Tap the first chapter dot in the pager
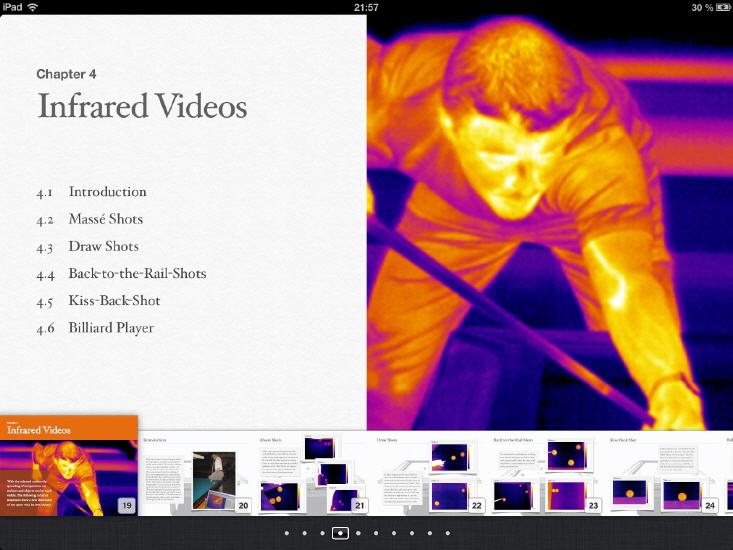 (287, 533)
